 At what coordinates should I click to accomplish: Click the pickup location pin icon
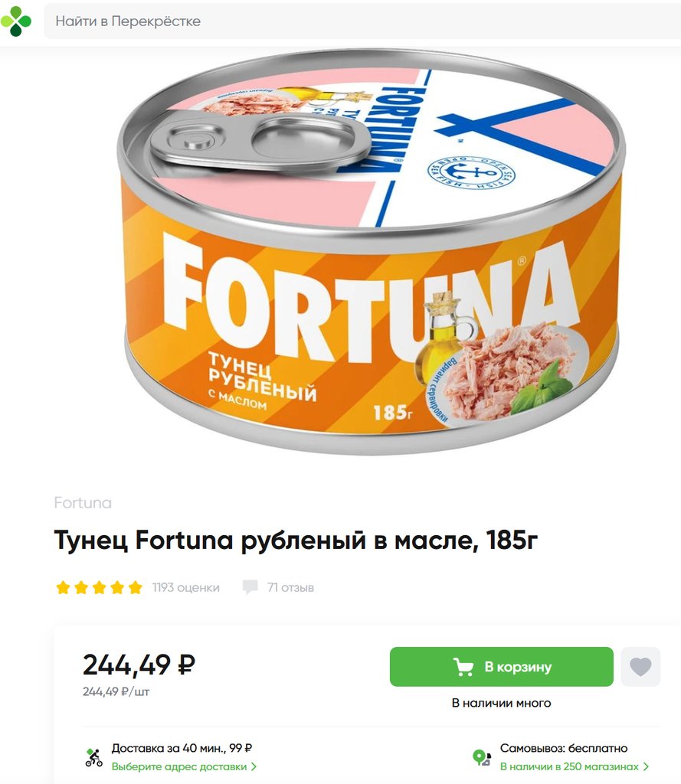tap(482, 757)
